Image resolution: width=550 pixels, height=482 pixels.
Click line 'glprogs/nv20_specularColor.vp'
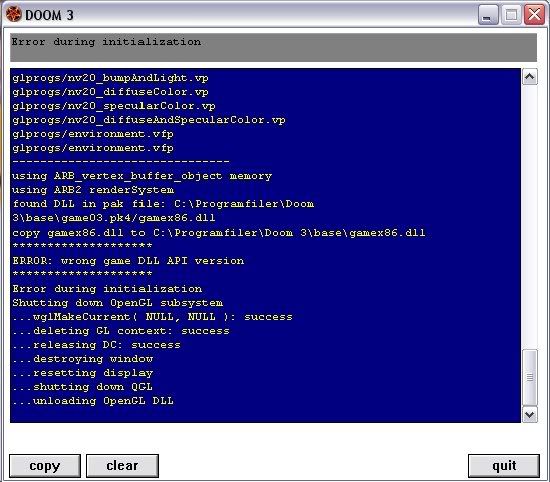(114, 106)
